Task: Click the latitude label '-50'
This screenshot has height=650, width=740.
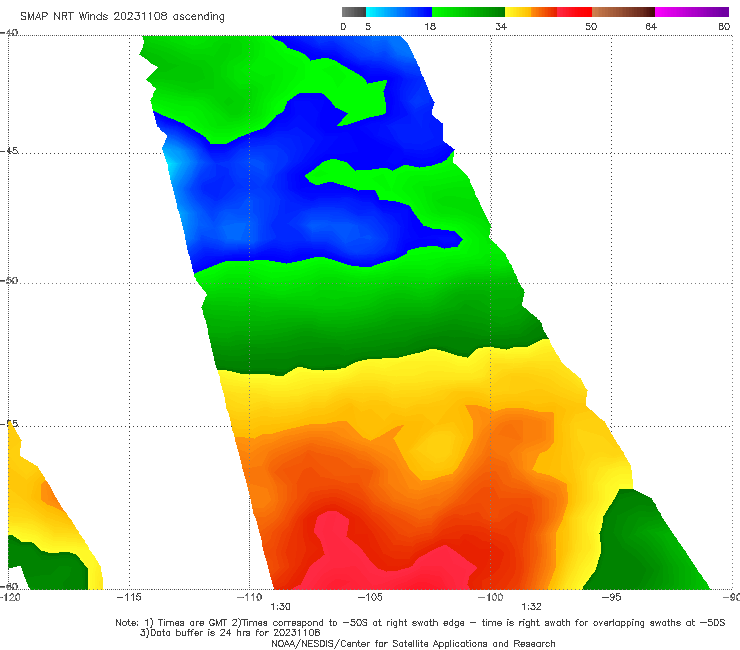Action: [x=9, y=280]
